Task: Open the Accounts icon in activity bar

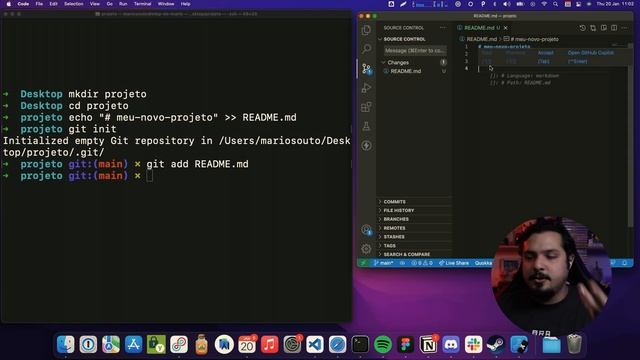Action: [367, 230]
